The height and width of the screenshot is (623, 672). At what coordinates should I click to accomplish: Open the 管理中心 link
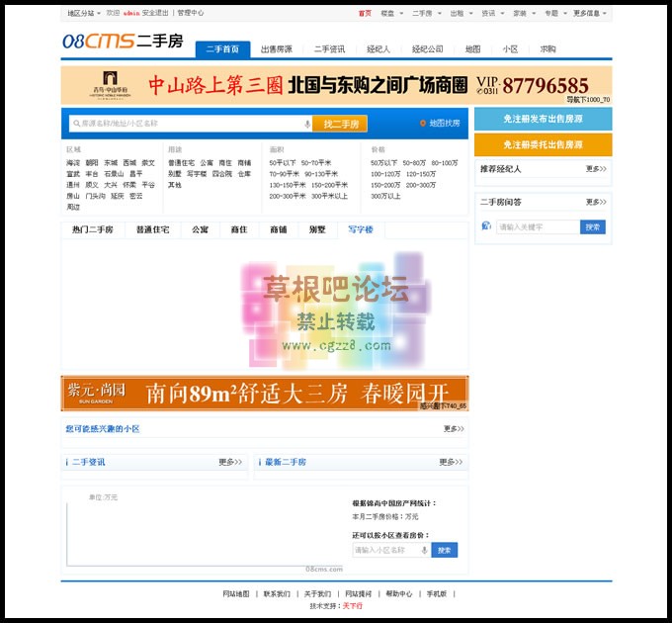tap(191, 13)
